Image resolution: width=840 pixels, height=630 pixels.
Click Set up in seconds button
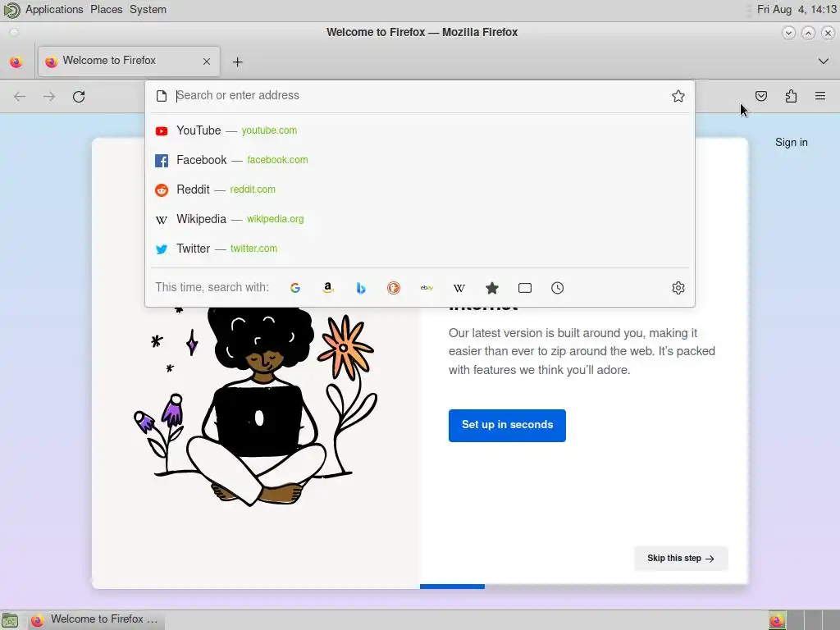point(507,426)
